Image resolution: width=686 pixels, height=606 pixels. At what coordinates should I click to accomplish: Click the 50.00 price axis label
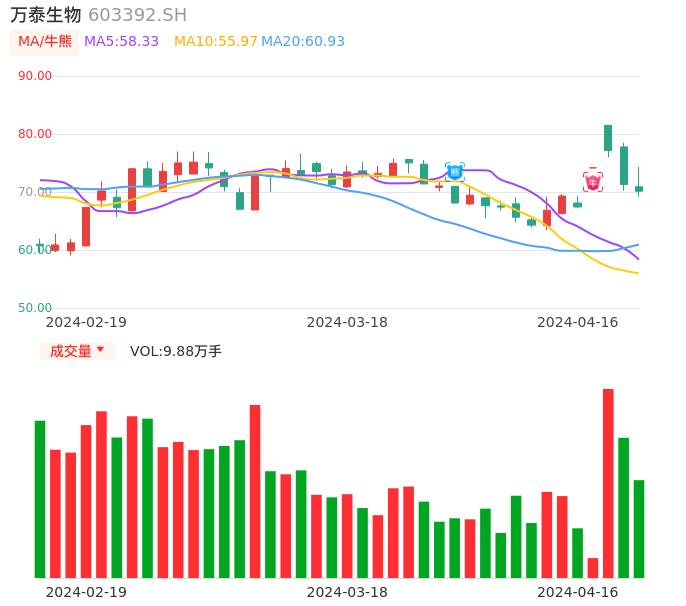35,308
